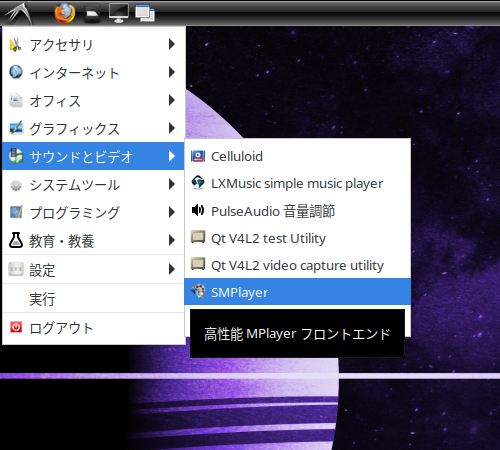Click the globe icon beside インターネット

pyautogui.click(x=16, y=72)
